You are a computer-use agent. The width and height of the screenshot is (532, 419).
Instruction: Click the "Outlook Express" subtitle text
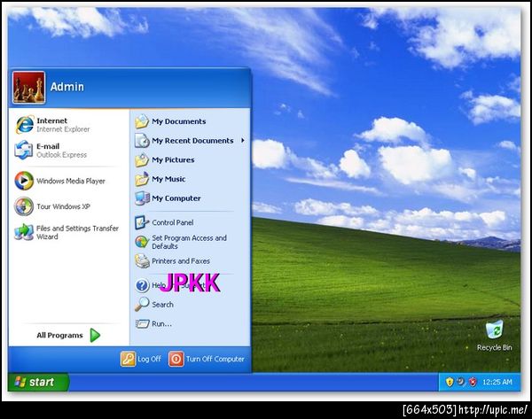(62, 155)
